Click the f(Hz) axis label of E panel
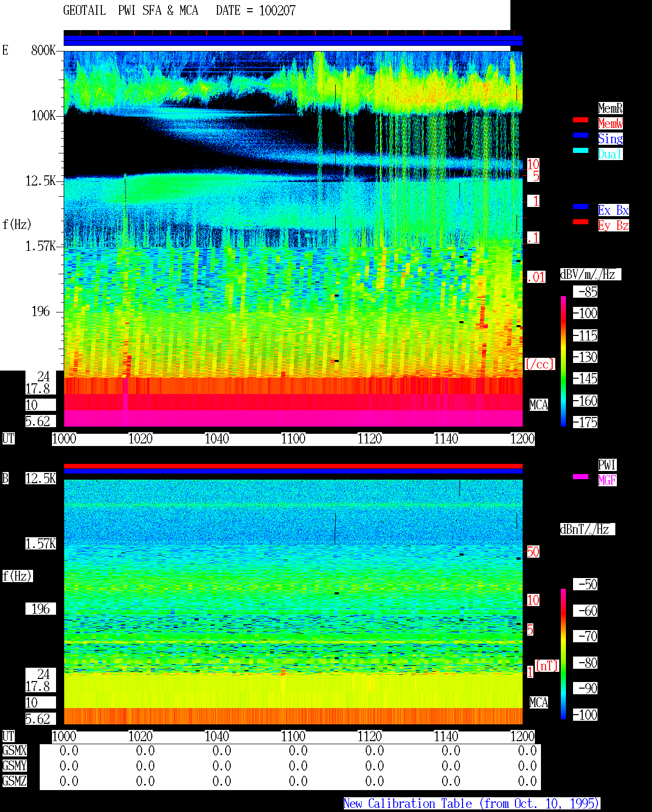Screen dimensions: 652x812 (x=17, y=224)
